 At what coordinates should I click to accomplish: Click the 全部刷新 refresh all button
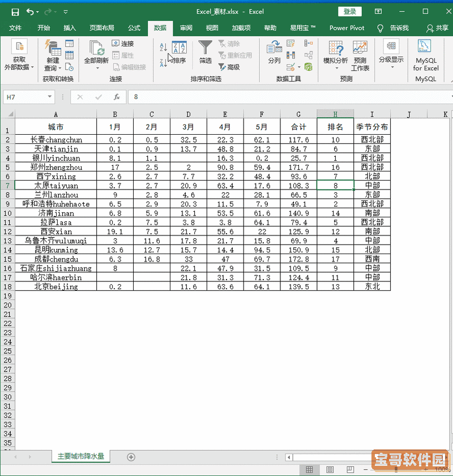96,55
